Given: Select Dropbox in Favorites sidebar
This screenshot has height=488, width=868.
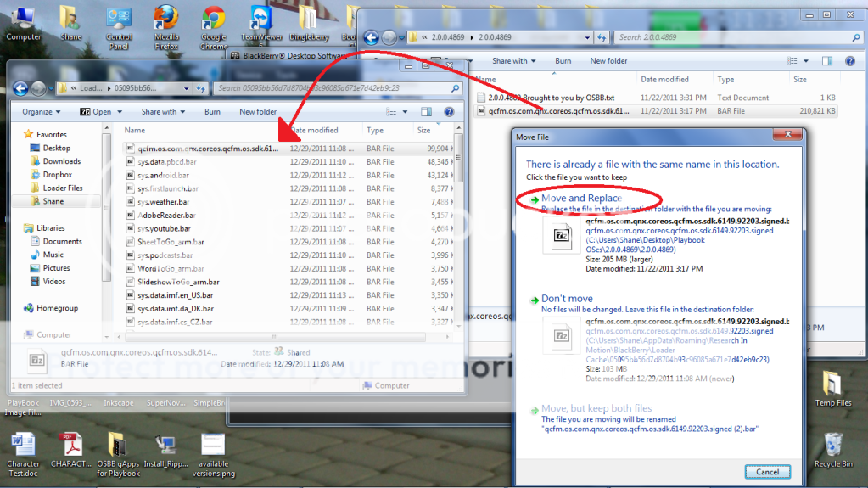Looking at the screenshot, I should [x=57, y=175].
